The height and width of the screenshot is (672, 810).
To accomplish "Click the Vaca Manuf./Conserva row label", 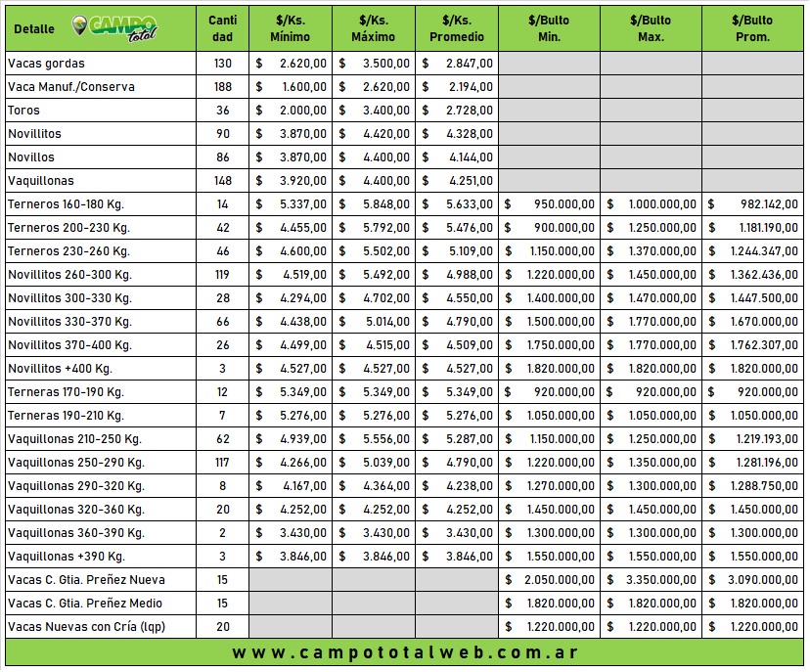I will (x=70, y=87).
